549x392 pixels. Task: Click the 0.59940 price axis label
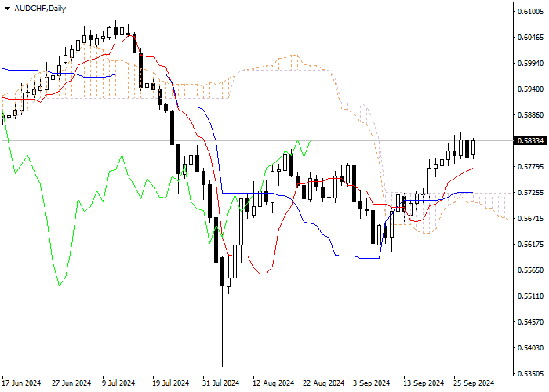(530, 64)
